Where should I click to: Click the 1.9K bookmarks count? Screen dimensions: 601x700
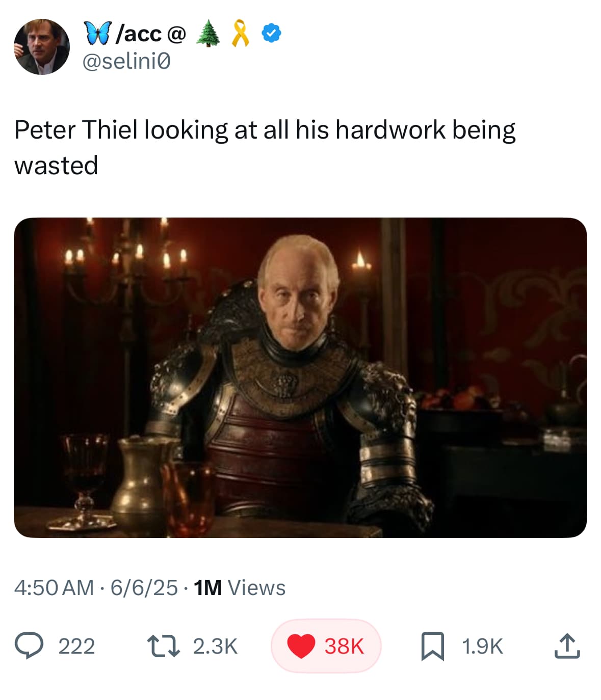coord(482,646)
